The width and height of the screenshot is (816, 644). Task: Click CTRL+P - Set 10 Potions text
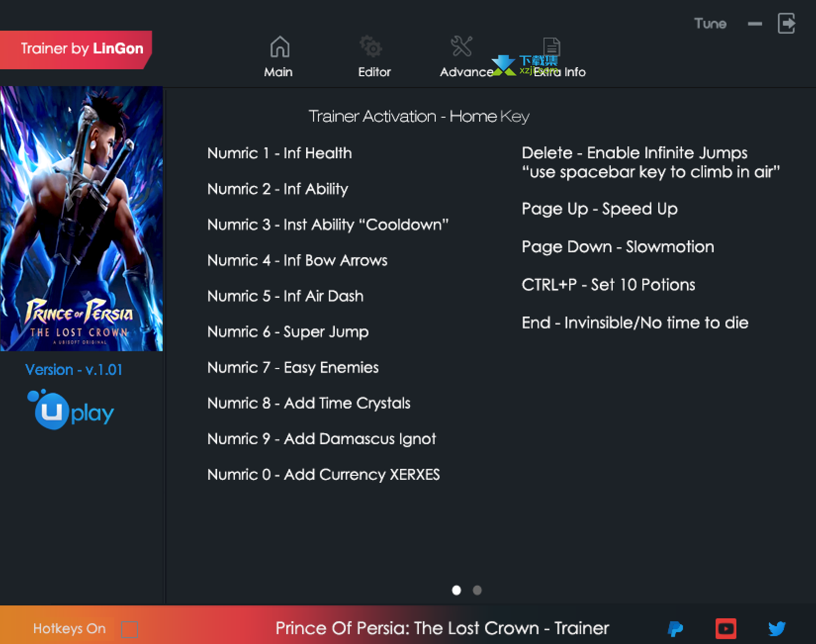pos(608,285)
